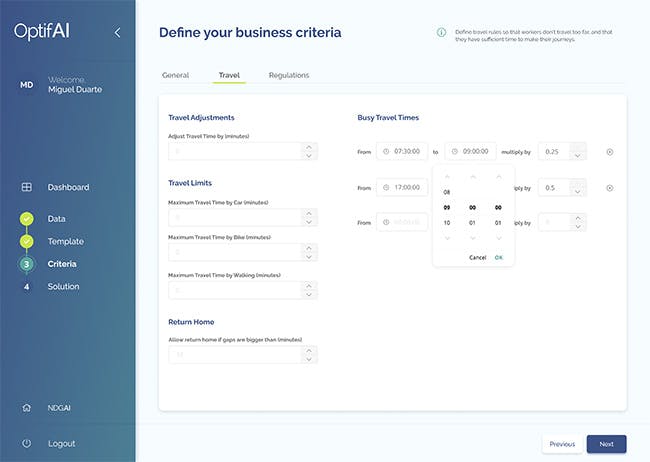Increase minutes with picker's up arrow
Screen dimensions: 650x462
click(473, 177)
